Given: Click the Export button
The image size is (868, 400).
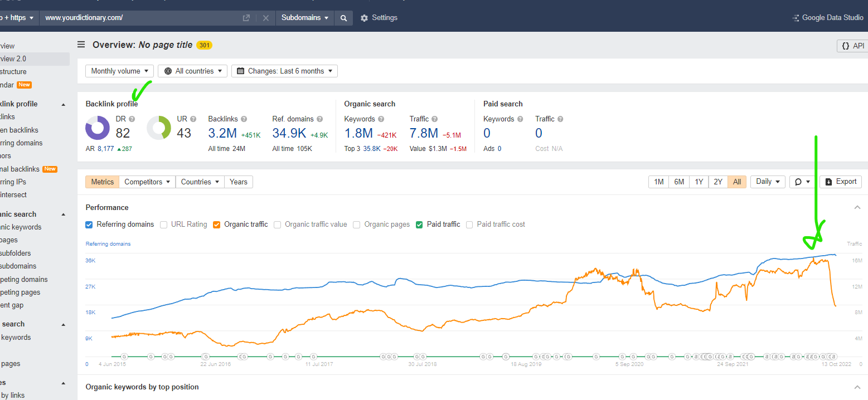Looking at the screenshot, I should pos(841,182).
